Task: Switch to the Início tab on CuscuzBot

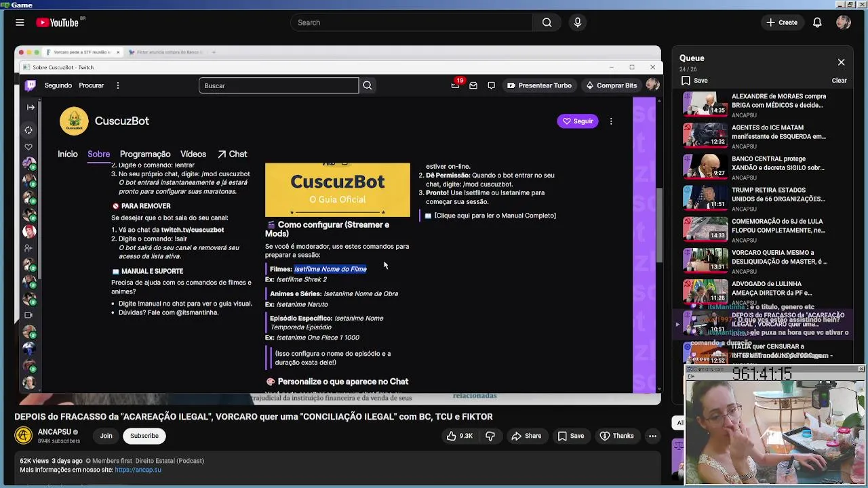Action: click(68, 155)
